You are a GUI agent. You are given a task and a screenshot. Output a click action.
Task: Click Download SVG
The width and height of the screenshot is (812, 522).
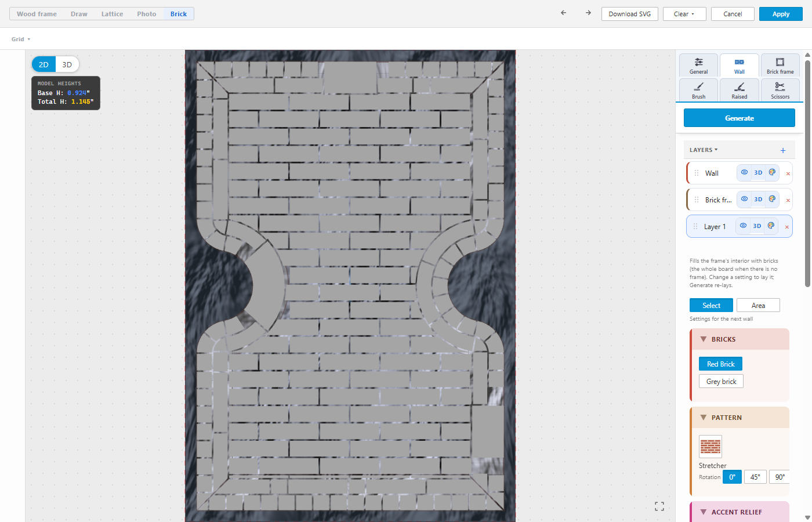coord(630,14)
